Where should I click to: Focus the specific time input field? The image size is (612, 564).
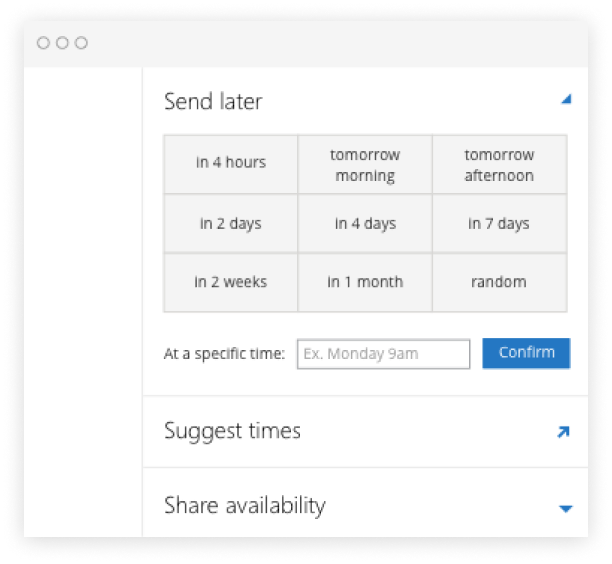coord(383,354)
